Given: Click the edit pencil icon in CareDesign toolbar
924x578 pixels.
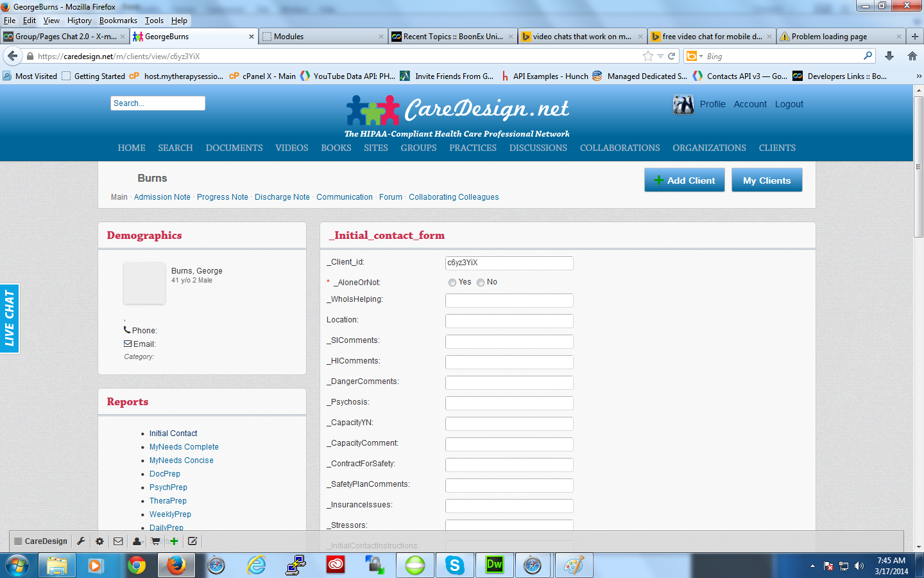Looking at the screenshot, I should coord(193,541).
